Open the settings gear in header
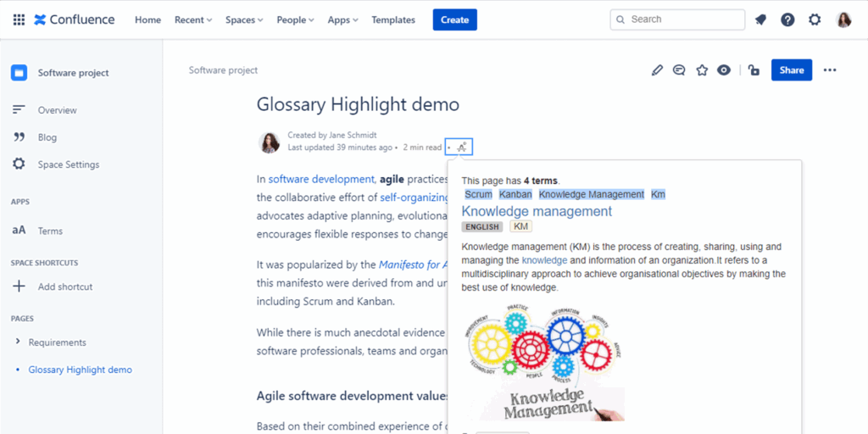Screen dimensions: 868x434 pos(815,19)
